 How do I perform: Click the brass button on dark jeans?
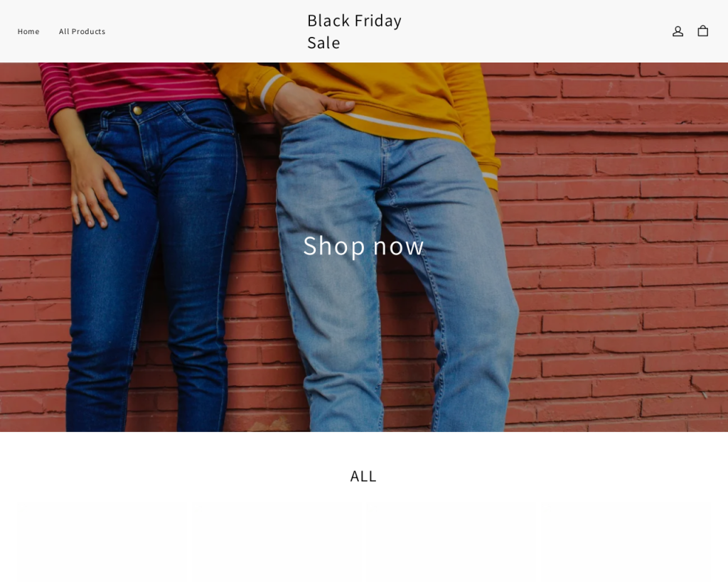(x=137, y=110)
